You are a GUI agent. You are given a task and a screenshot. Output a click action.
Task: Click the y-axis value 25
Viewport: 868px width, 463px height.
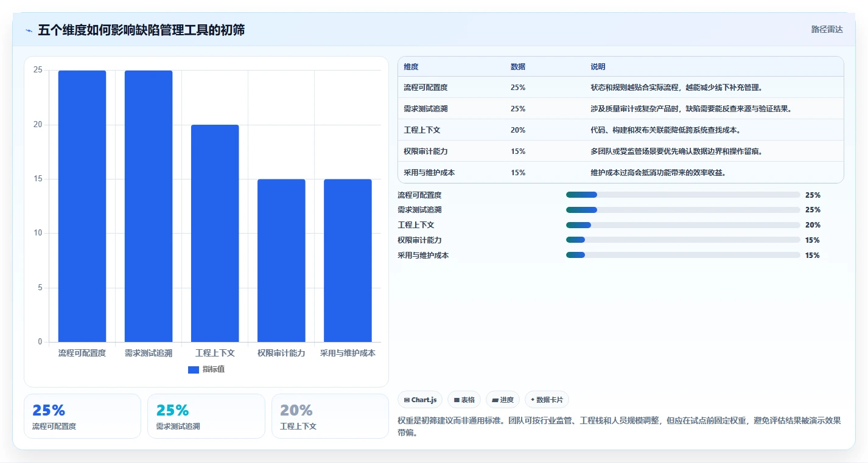click(x=38, y=71)
